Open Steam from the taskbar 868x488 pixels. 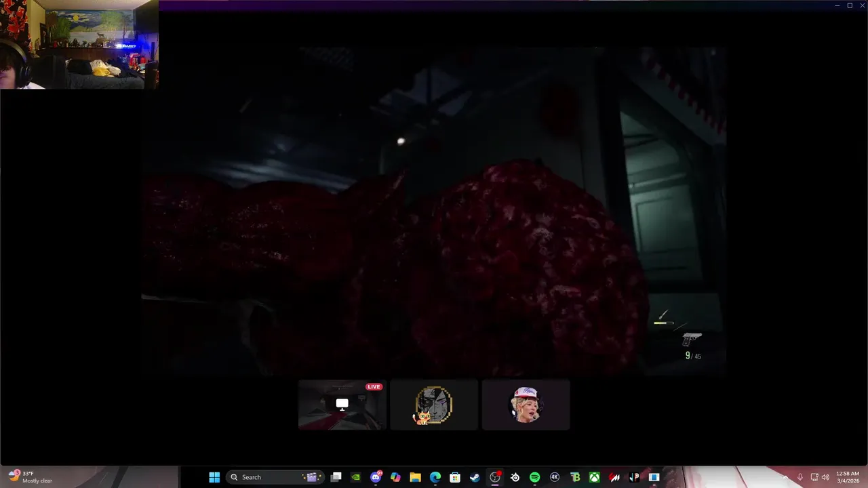pyautogui.click(x=475, y=477)
